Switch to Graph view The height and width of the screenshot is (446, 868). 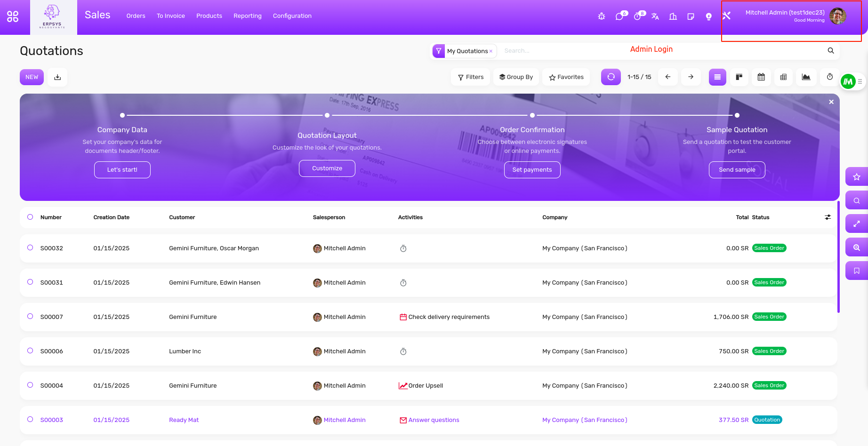[x=806, y=77]
